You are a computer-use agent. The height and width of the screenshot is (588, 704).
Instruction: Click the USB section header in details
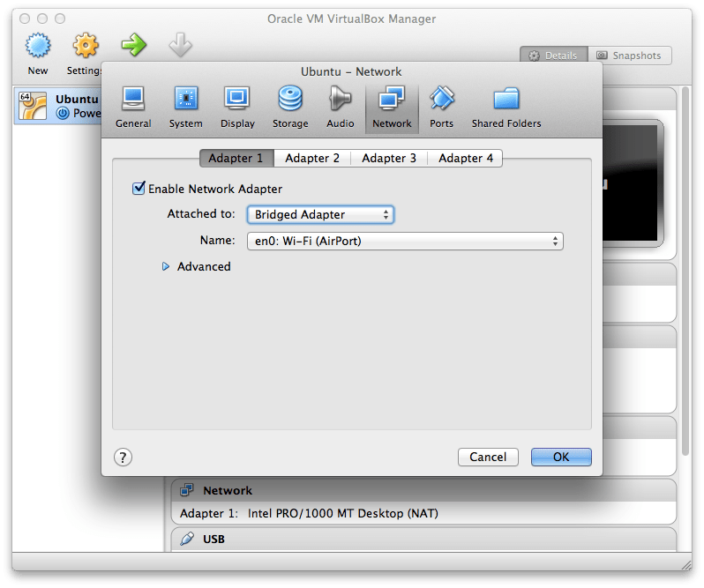tap(423, 539)
